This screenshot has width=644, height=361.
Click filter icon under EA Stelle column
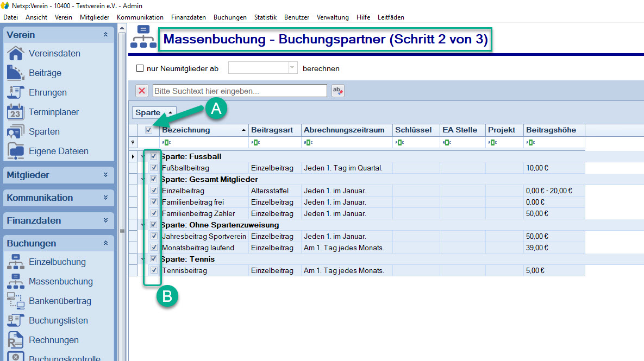point(447,142)
